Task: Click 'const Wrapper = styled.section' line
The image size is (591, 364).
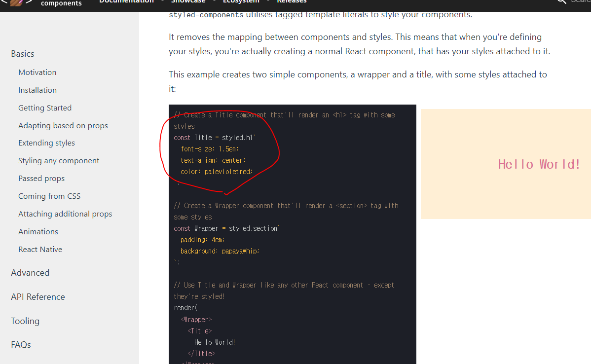Action: 226,228
